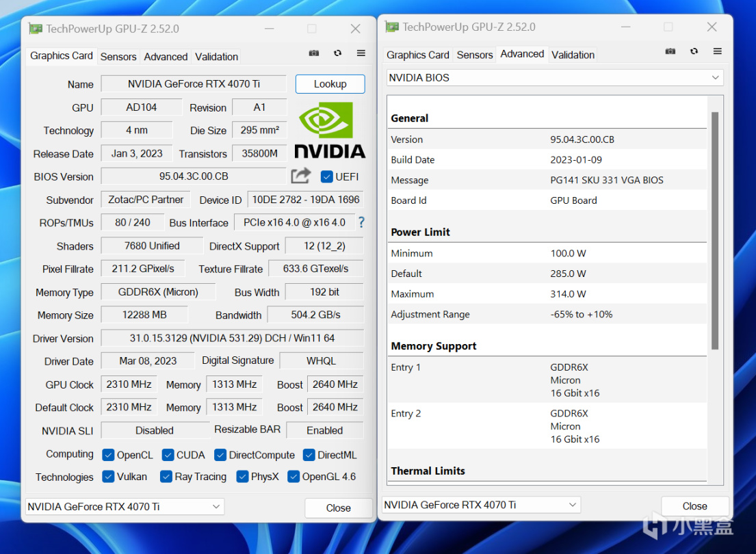Toggle the PhysX checkbox
Image resolution: width=756 pixels, height=554 pixels.
click(242, 477)
